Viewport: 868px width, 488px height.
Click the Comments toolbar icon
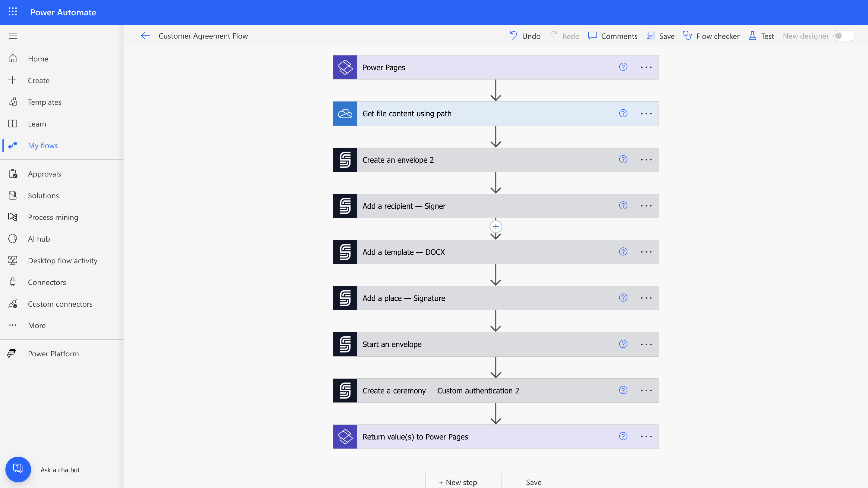tap(592, 36)
